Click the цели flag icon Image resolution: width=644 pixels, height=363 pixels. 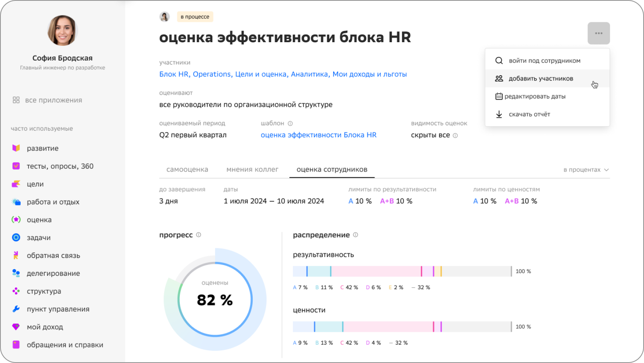pos(16,184)
